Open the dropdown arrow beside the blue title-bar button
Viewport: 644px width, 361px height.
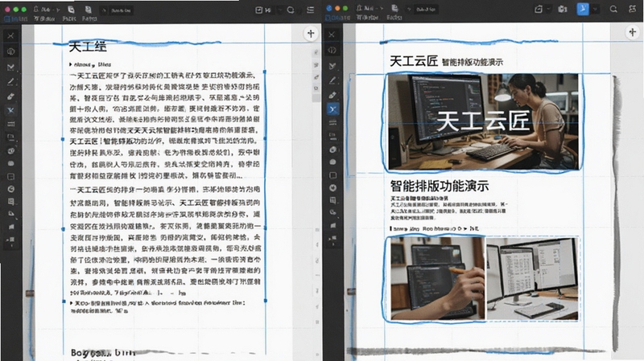(x=594, y=9)
